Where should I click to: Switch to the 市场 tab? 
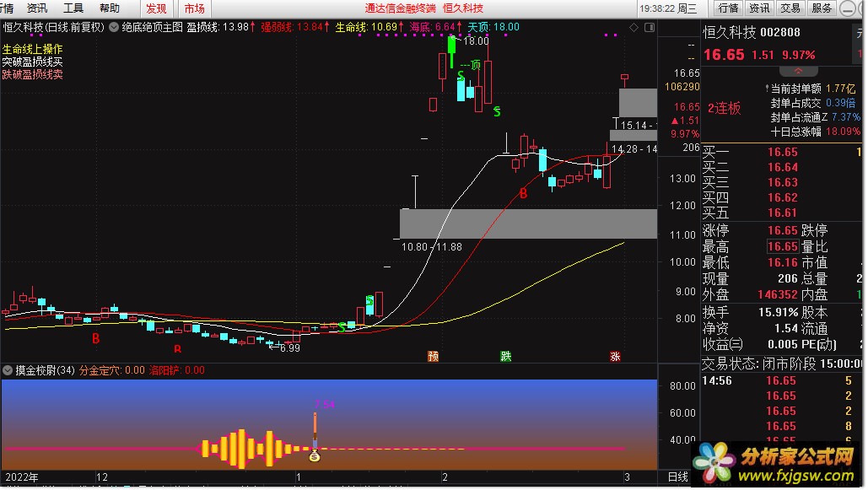coord(194,8)
